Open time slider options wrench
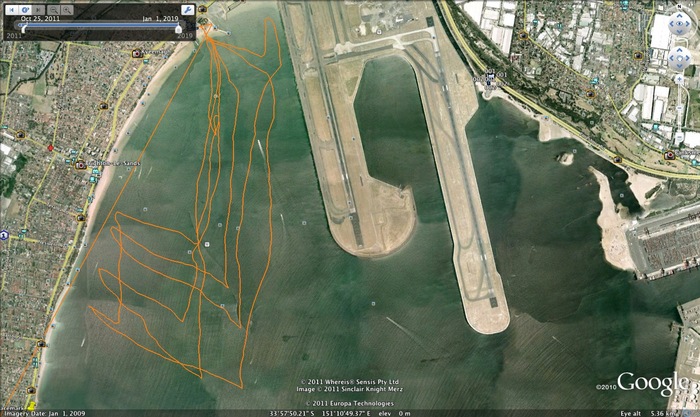 point(187,9)
